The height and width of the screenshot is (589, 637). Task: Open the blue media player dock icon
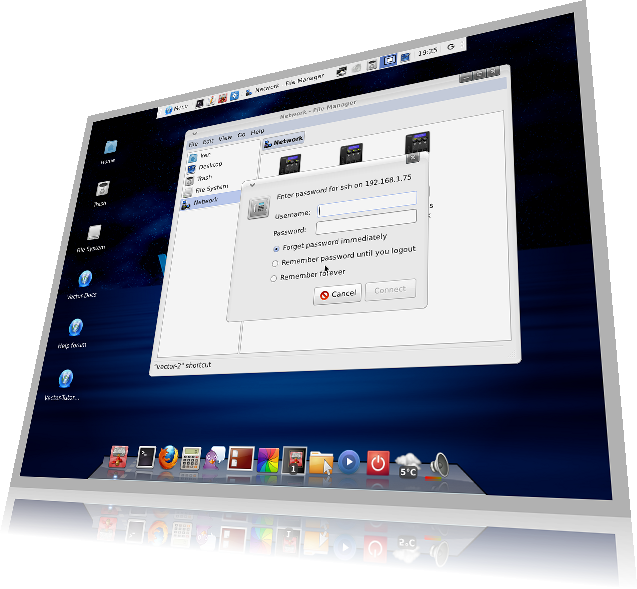348,462
